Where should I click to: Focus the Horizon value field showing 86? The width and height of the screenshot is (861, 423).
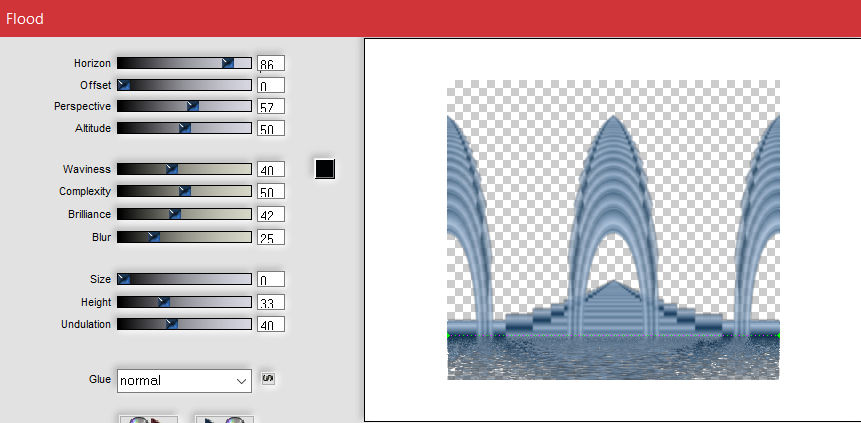tap(271, 63)
